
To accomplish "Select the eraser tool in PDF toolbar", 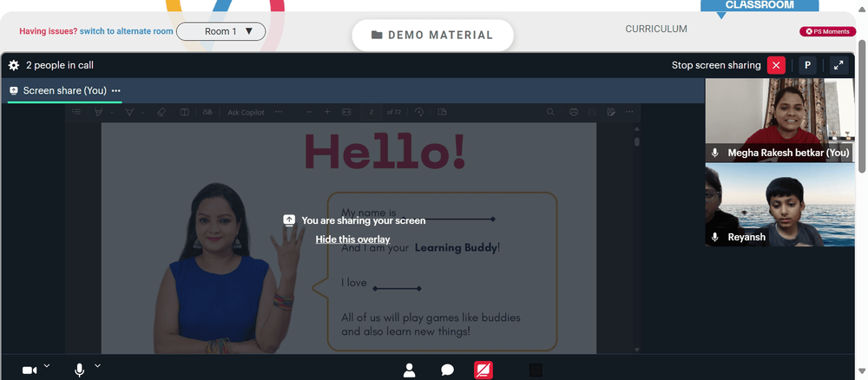I will [x=161, y=112].
